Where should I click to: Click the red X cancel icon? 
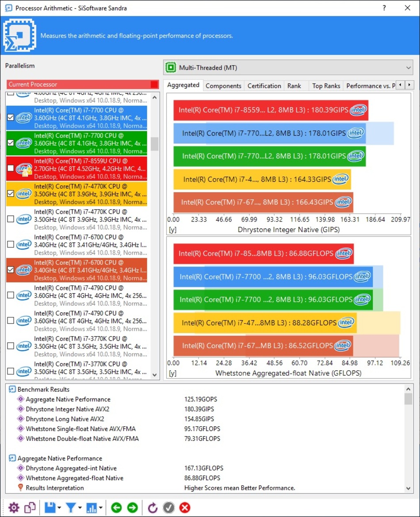tap(185, 507)
